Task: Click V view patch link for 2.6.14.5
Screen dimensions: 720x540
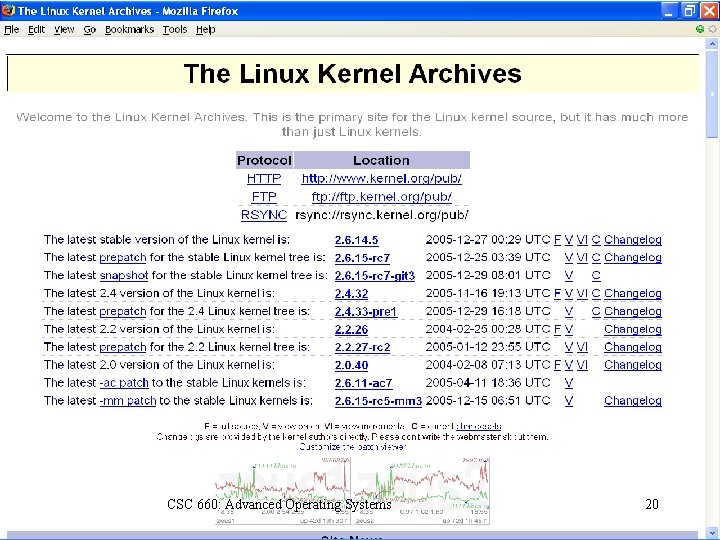Action: click(569, 240)
